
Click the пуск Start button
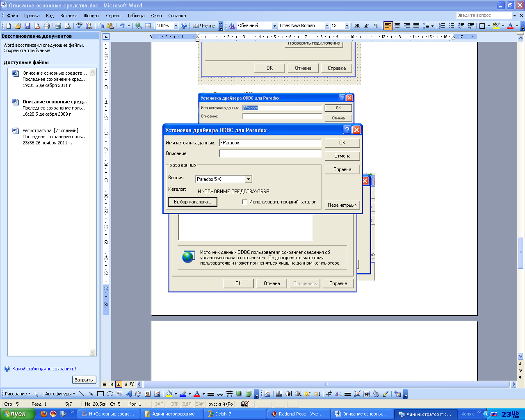click(x=17, y=414)
